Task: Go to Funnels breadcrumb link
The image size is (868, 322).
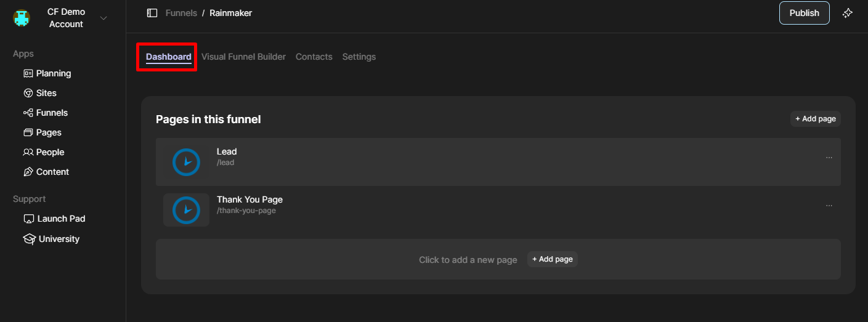Action: click(x=181, y=13)
